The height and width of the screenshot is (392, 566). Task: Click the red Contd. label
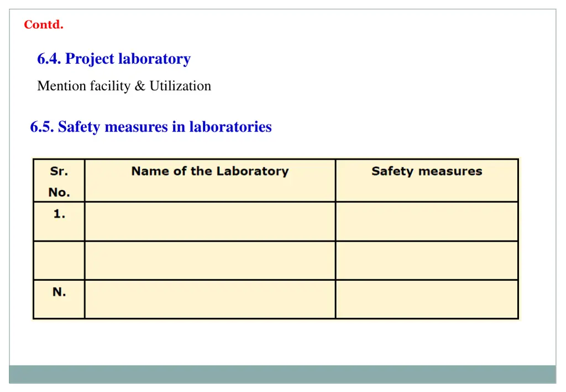(x=44, y=24)
